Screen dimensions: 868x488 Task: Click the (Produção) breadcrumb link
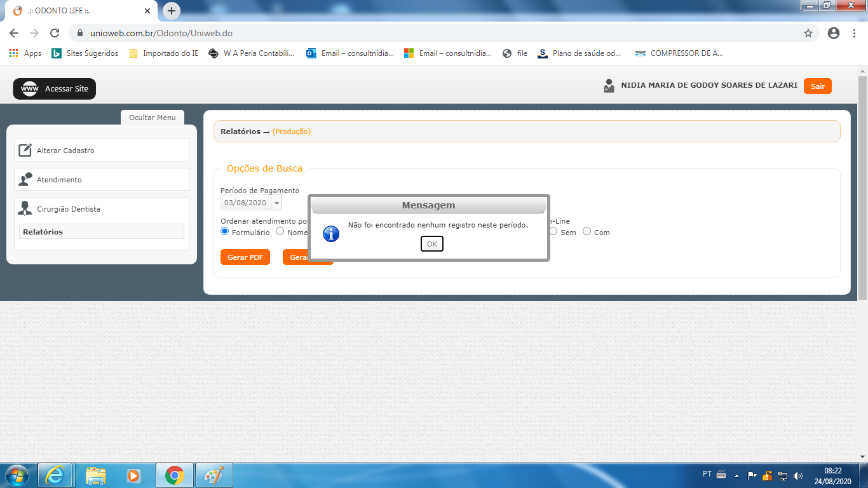(x=292, y=132)
